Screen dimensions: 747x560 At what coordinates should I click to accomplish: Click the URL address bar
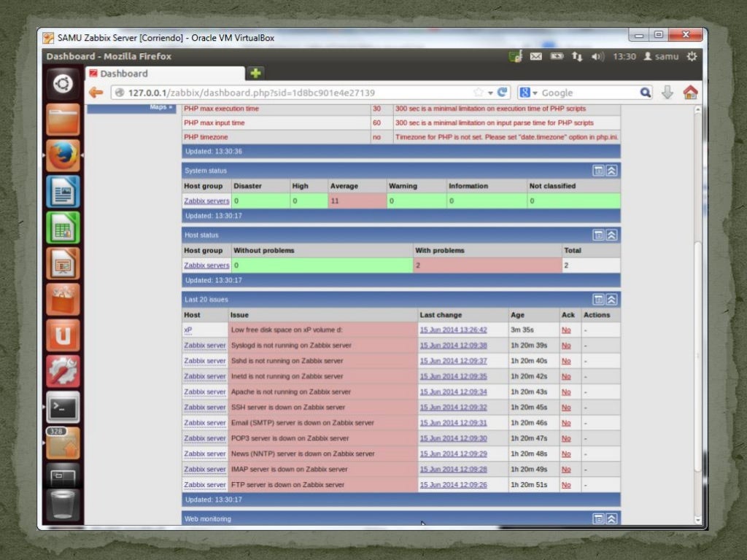click(292, 93)
